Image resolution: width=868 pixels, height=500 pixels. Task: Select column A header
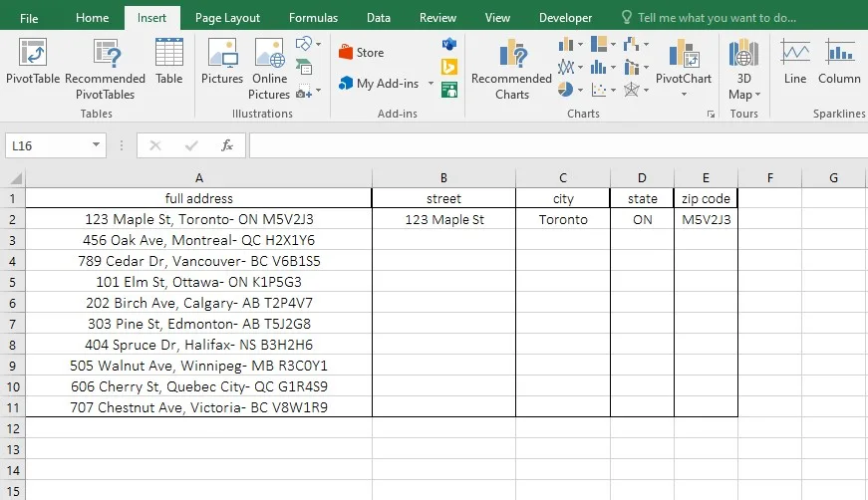point(199,178)
